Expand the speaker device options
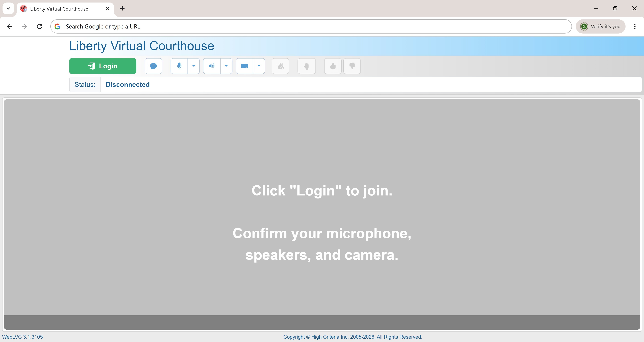 point(226,66)
